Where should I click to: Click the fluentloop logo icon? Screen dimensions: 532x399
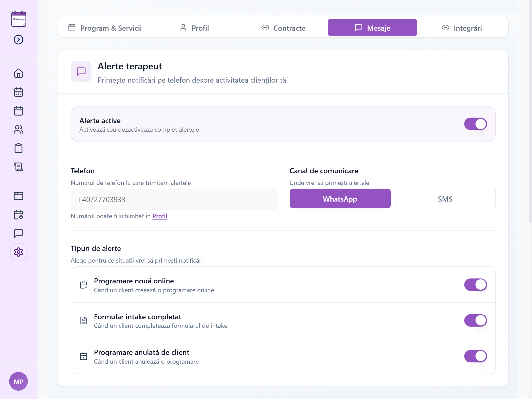click(x=19, y=19)
